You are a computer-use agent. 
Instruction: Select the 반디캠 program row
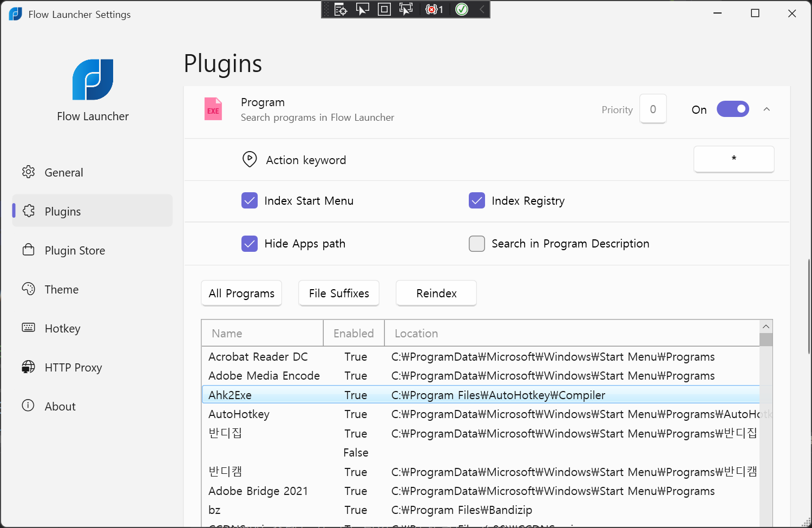click(x=481, y=472)
